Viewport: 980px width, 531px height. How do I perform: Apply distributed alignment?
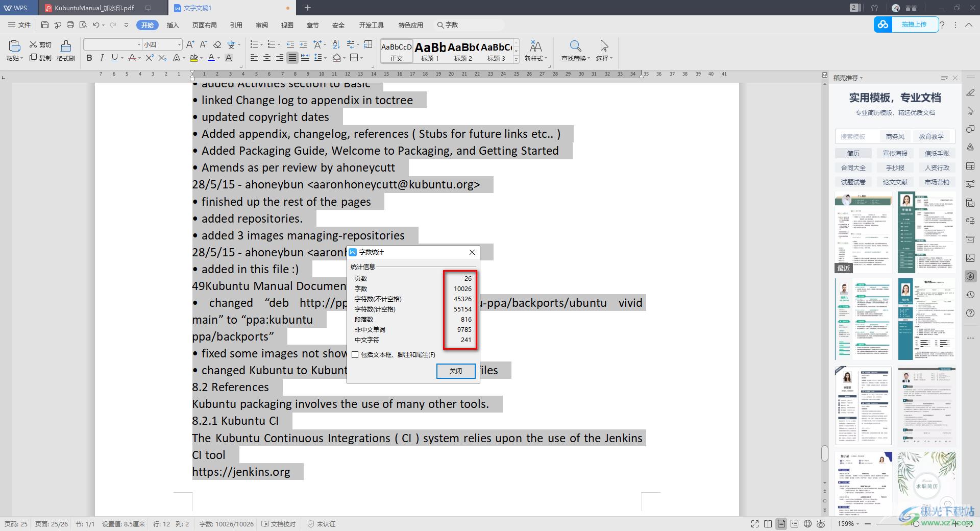(305, 58)
